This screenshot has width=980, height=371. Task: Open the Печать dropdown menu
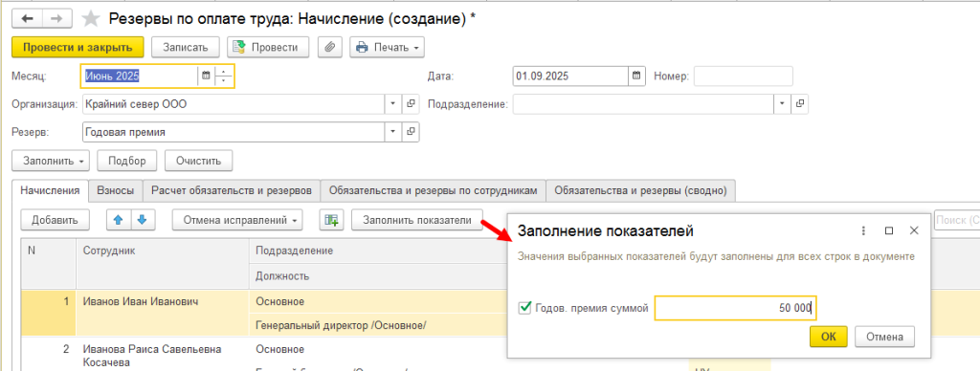click(387, 47)
